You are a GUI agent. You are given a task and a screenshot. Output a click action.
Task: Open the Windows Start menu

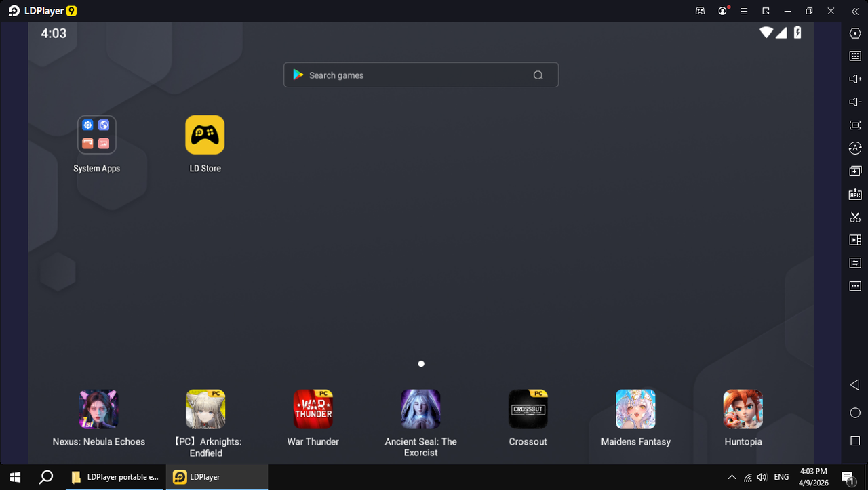coord(15,477)
